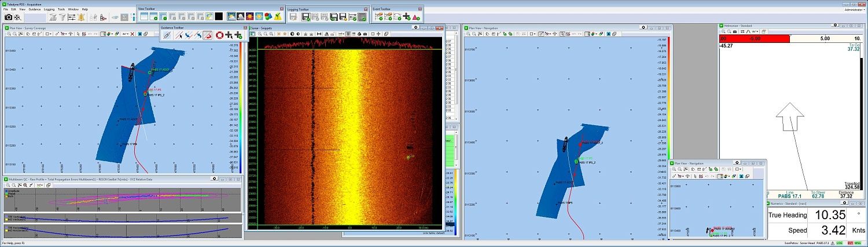868x247 pixels.
Task: Toggle the highlighted red route arrow in Guidance Toolbar
Action: click(207, 35)
